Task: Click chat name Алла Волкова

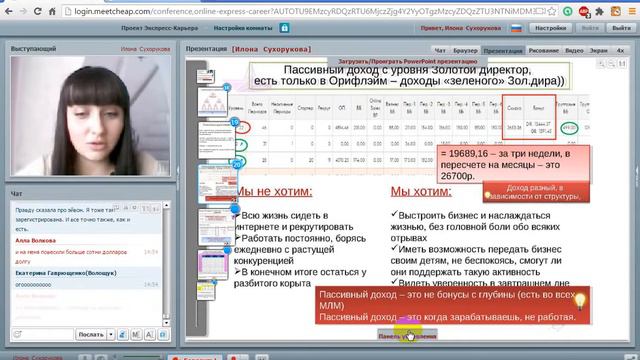Action: [36, 240]
